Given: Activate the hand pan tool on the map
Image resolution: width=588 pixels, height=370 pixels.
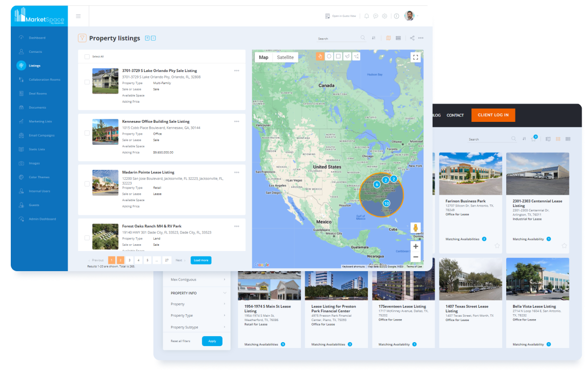Looking at the screenshot, I should click(x=320, y=57).
